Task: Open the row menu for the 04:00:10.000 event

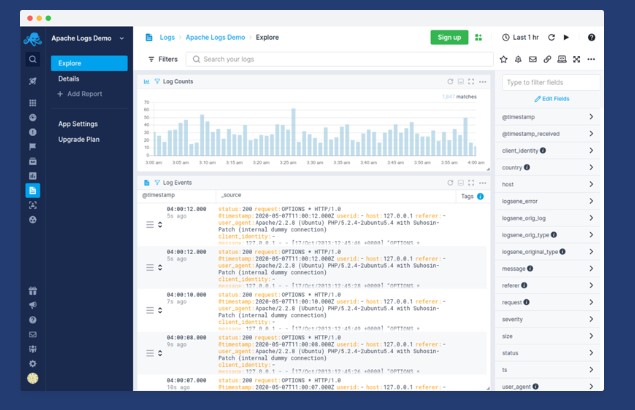Action: pos(150,310)
